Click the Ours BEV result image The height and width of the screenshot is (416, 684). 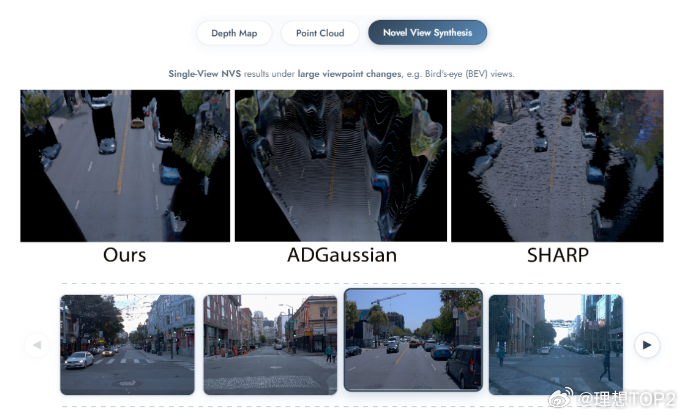click(125, 166)
